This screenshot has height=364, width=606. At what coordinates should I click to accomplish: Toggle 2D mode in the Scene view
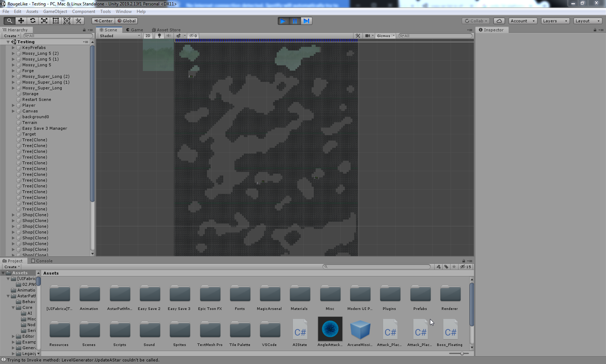(x=148, y=36)
